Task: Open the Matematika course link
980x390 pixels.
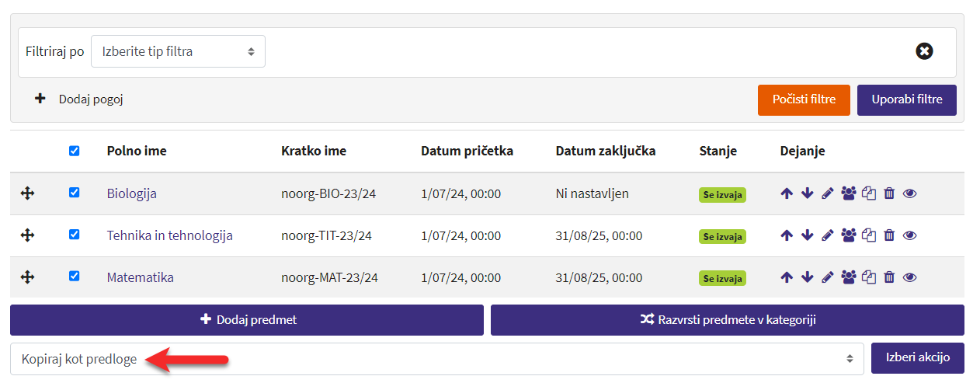Action: 140,277
